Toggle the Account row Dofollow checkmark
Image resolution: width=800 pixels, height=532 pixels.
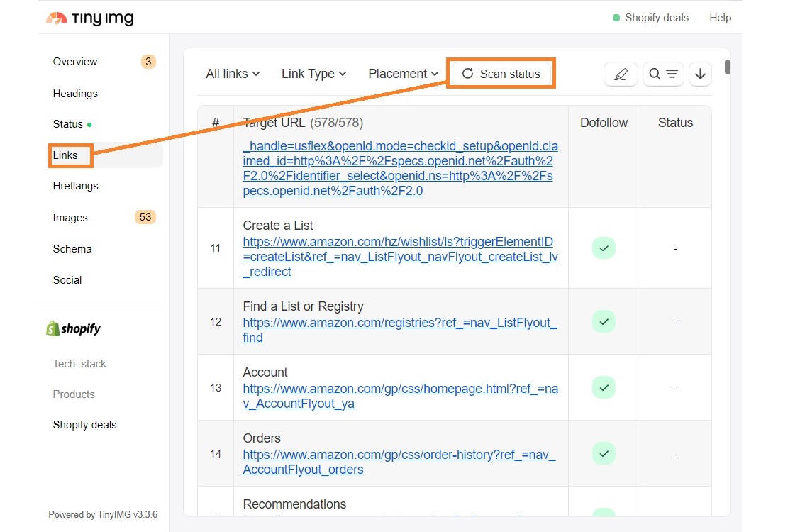coord(604,387)
